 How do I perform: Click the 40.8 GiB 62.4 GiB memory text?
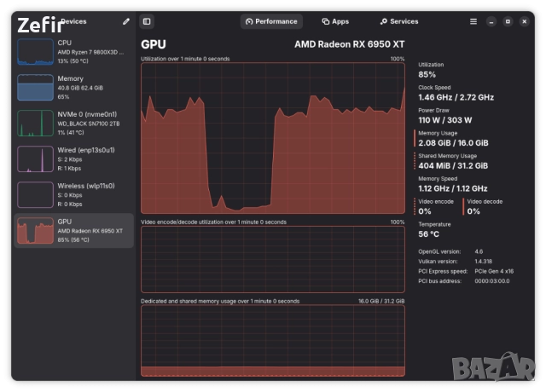(x=80, y=88)
